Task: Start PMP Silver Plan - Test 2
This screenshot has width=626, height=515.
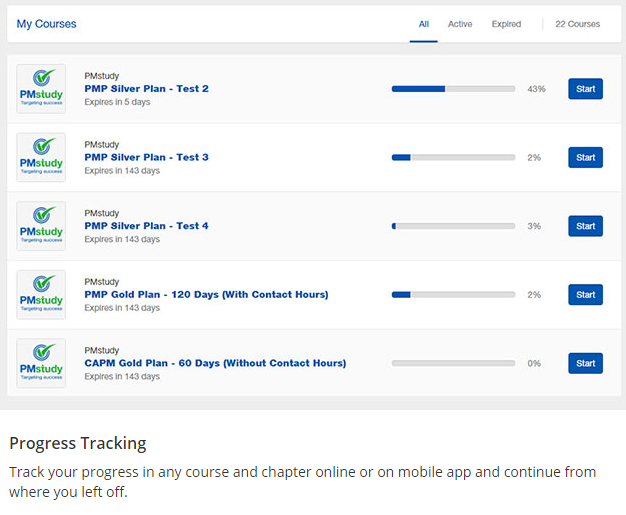Action: pyautogui.click(x=585, y=89)
